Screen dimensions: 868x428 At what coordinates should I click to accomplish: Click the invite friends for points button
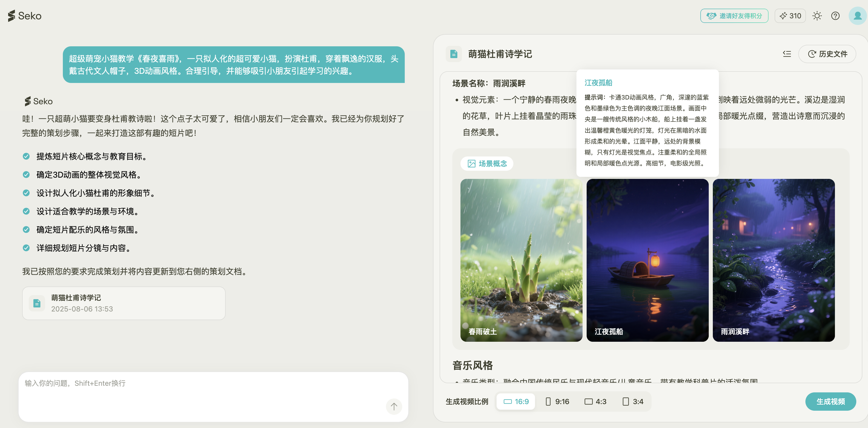734,16
